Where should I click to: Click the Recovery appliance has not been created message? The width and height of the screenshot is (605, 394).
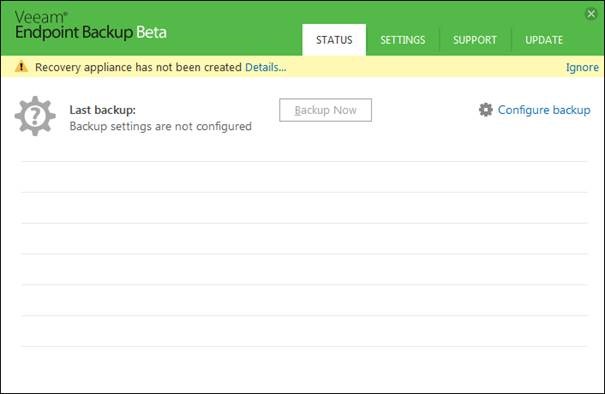point(138,67)
